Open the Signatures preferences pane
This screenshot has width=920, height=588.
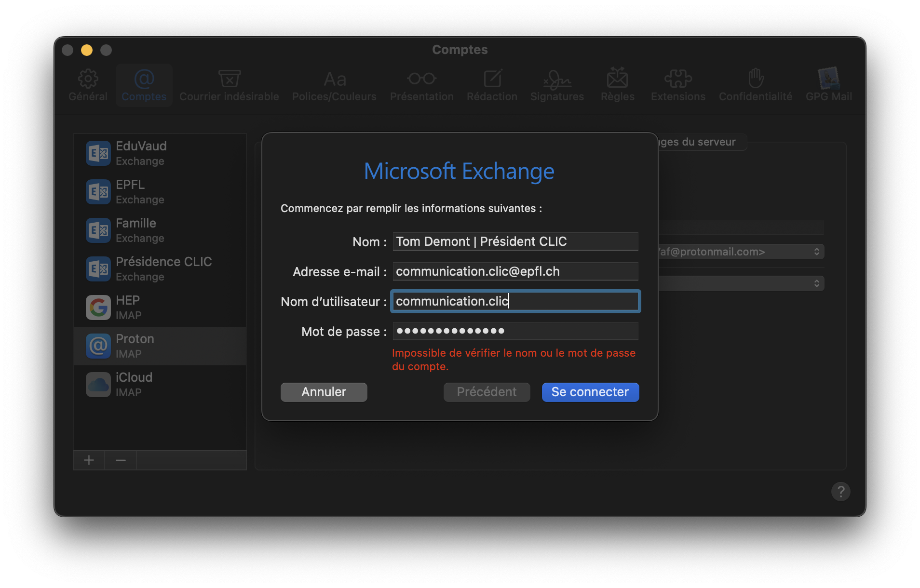click(557, 85)
